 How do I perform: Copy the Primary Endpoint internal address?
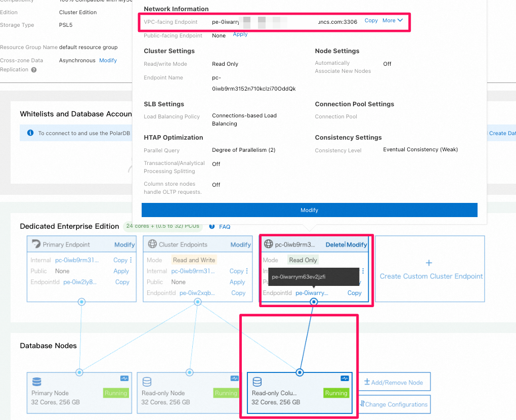[120, 260]
